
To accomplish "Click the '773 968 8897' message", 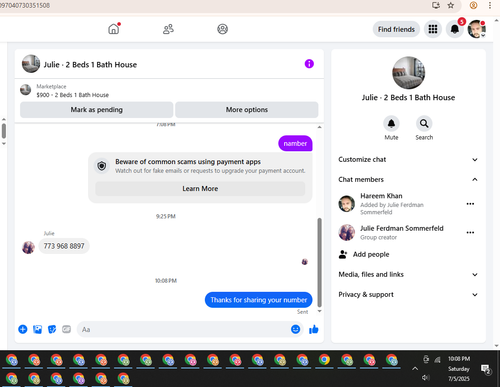I will 64,246.
